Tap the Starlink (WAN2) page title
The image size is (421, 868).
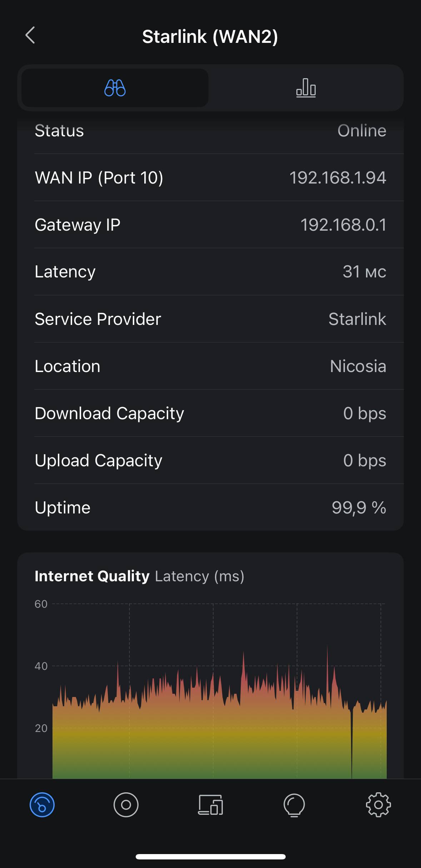click(210, 36)
